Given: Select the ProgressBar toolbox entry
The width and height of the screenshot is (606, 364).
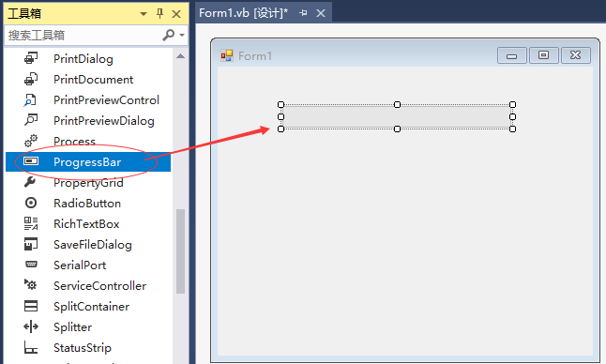Looking at the screenshot, I should point(88,161).
